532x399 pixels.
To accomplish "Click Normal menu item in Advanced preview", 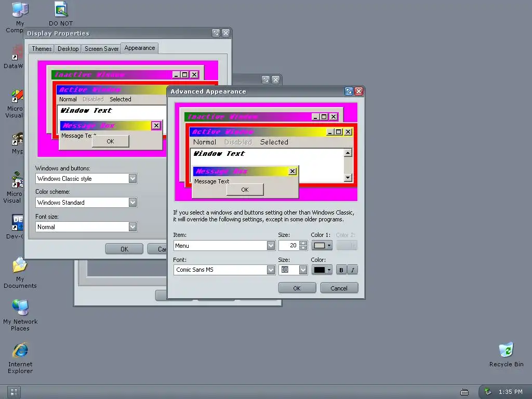I will point(205,142).
